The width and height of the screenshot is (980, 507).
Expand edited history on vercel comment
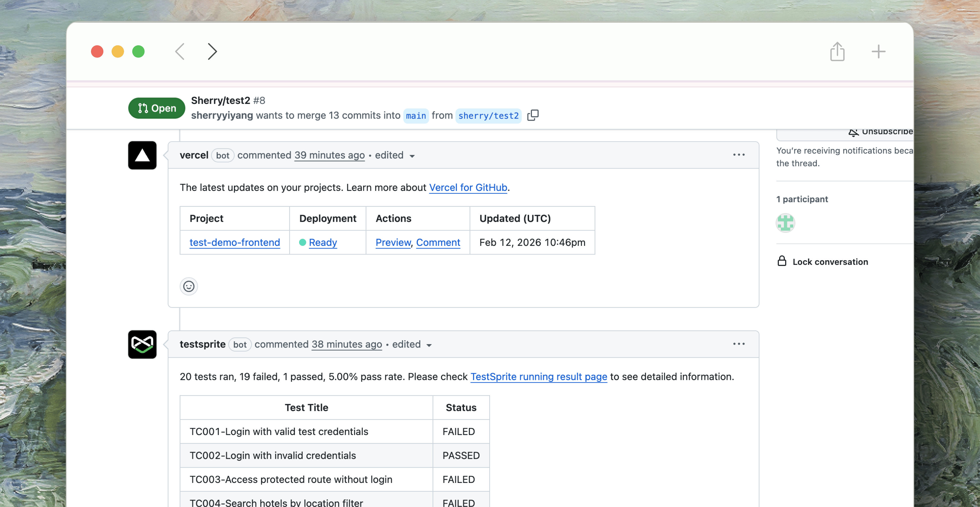[395, 155]
